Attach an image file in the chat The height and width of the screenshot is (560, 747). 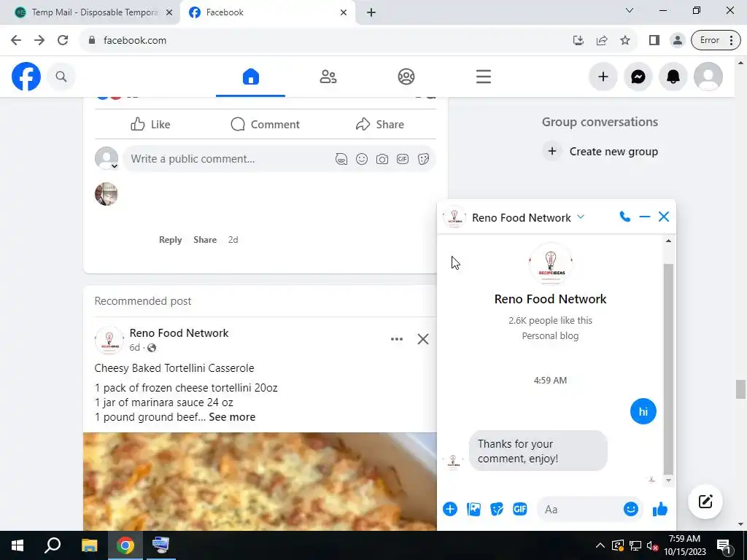(x=473, y=509)
